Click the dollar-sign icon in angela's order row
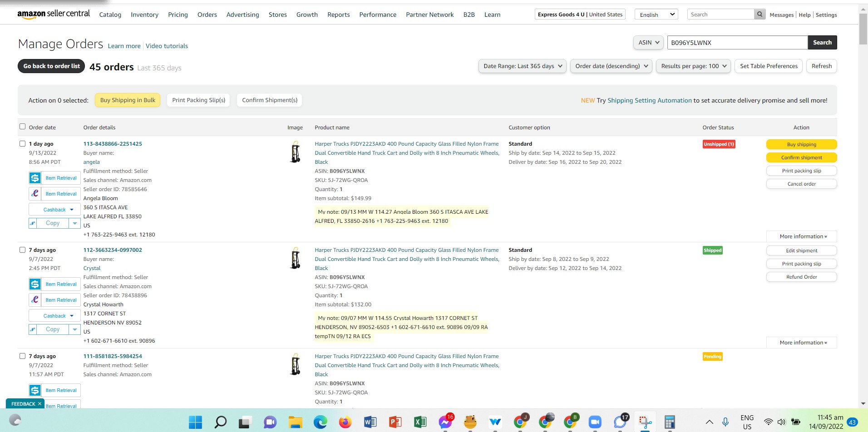868x432 pixels. [35, 178]
